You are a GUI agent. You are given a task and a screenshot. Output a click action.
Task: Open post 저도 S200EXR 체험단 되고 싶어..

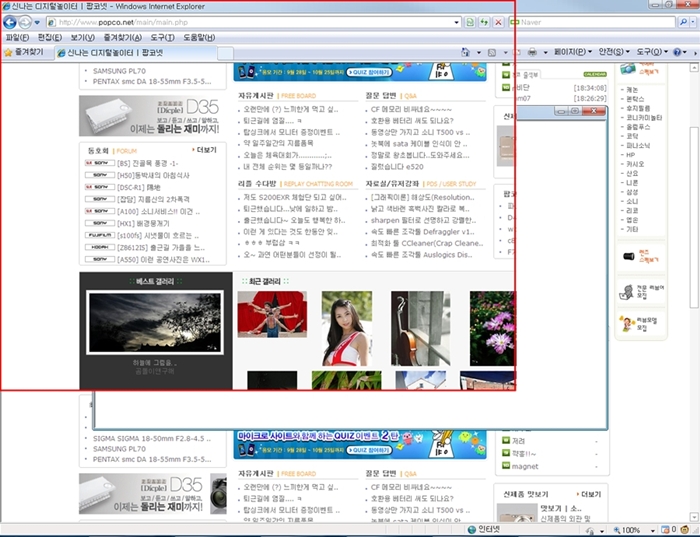coord(295,197)
